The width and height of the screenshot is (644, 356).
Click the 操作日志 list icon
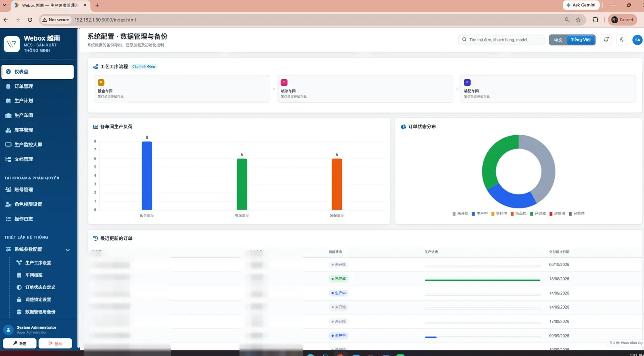[x=8, y=219]
